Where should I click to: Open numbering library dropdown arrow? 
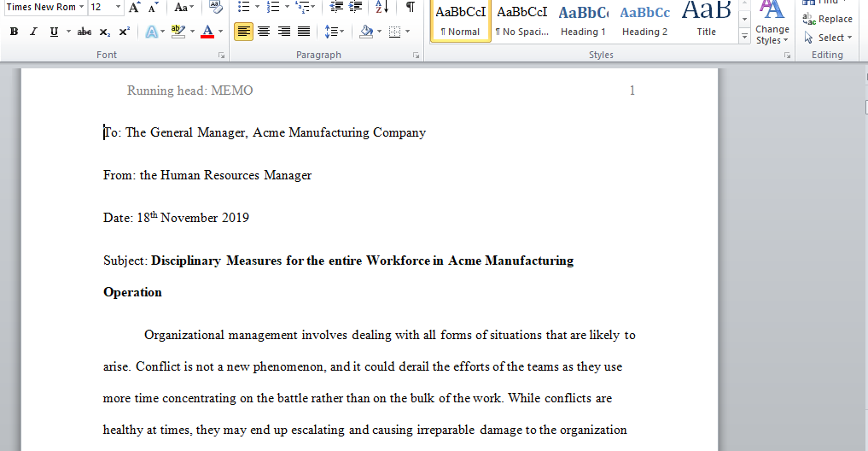click(287, 7)
